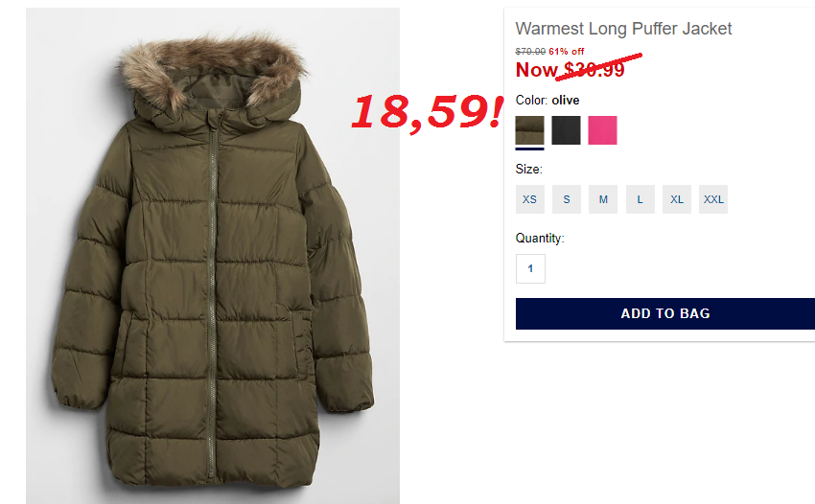The height and width of the screenshot is (504, 815).
Task: Click the 'Quantity:' label
Action: pos(540,239)
